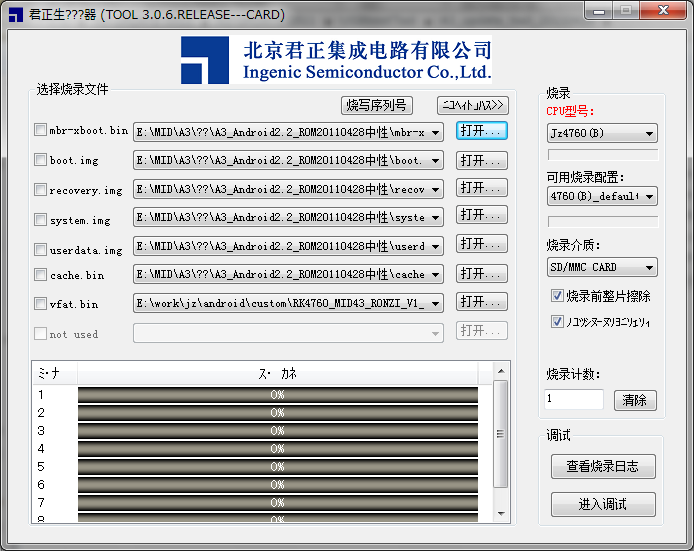Screen dimensions: 694x551
Task: Click the application icon in title bar
Action: (15, 15)
